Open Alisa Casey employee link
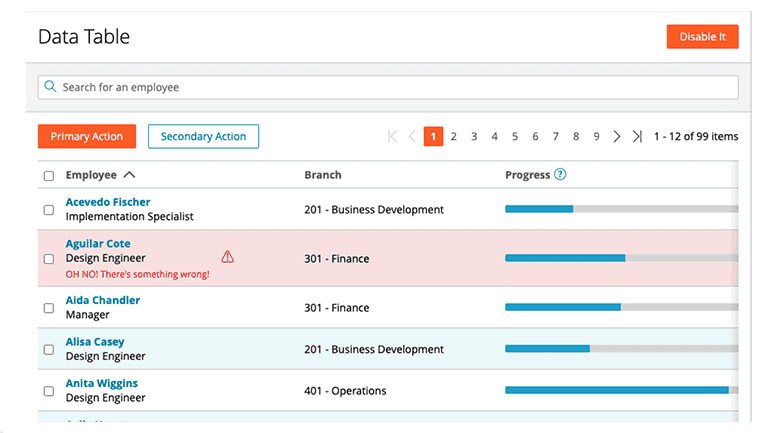 pyautogui.click(x=95, y=342)
